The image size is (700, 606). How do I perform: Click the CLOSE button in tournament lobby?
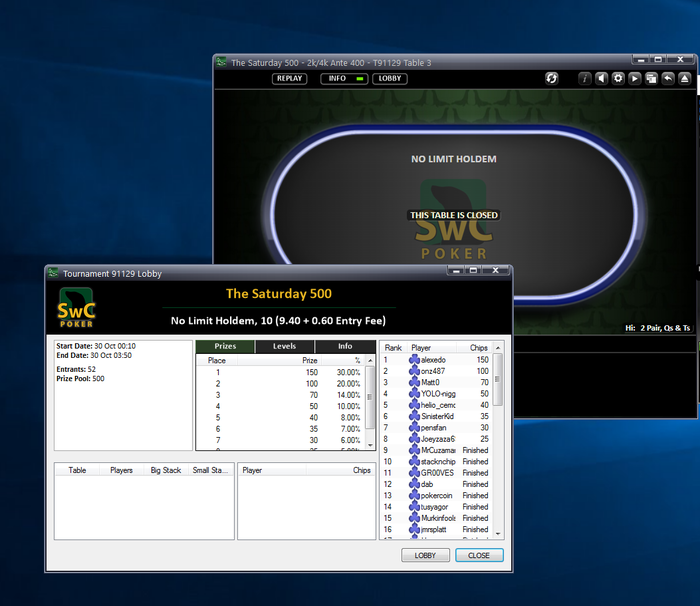(x=479, y=555)
